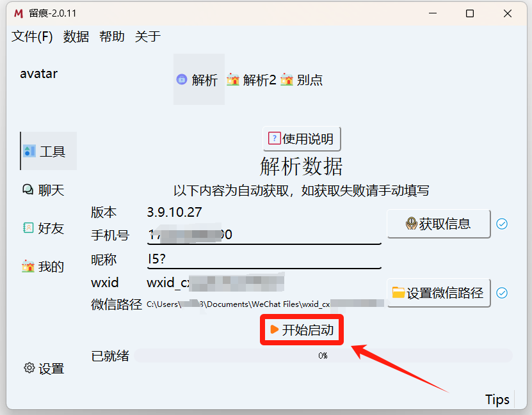The height and width of the screenshot is (415, 532).
Task: Open the 解析 tab
Action: 198,80
